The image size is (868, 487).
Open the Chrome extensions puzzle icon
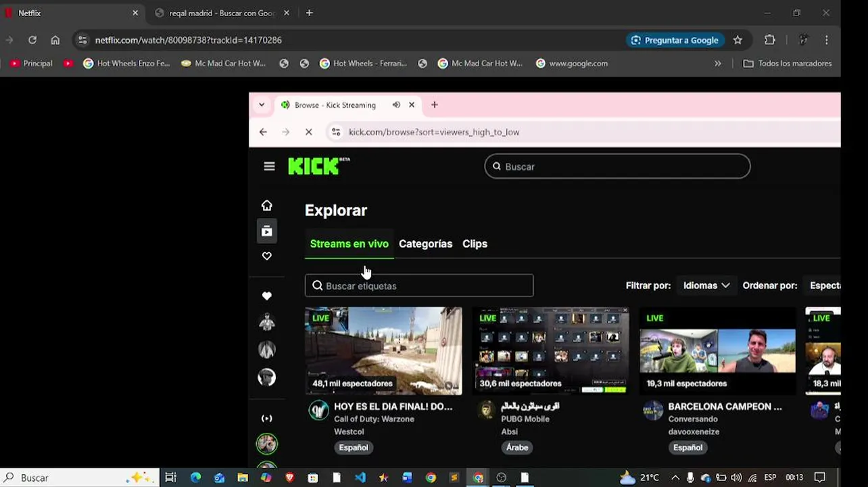pyautogui.click(x=769, y=40)
